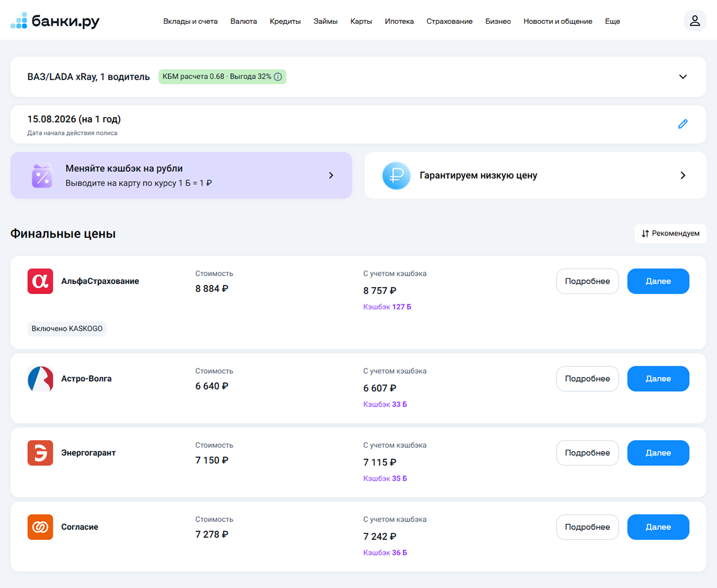Click the 6 640 ₽ price
Screen dimensions: 717x588
[212, 386]
